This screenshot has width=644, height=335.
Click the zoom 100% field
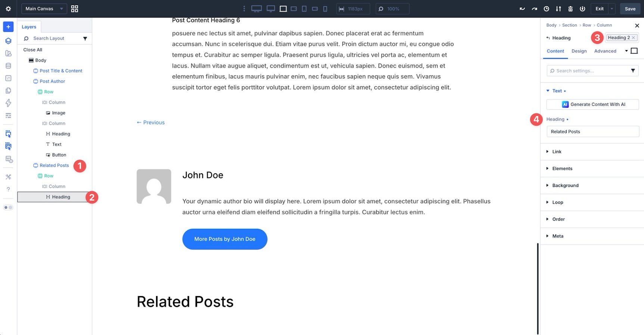click(392, 9)
